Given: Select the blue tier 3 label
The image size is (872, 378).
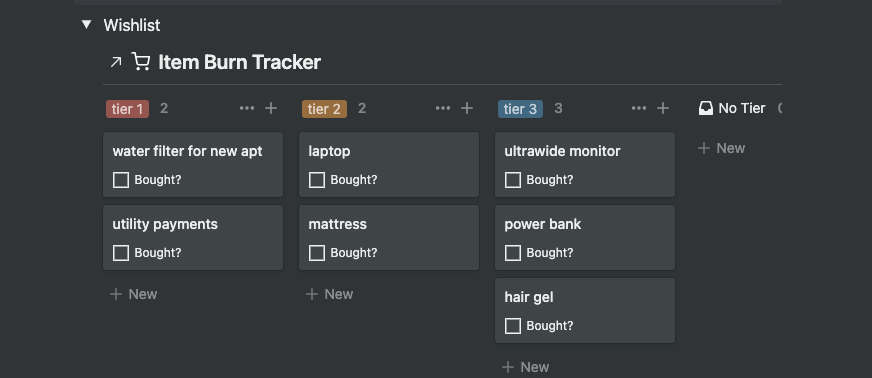Looking at the screenshot, I should click(x=520, y=109).
